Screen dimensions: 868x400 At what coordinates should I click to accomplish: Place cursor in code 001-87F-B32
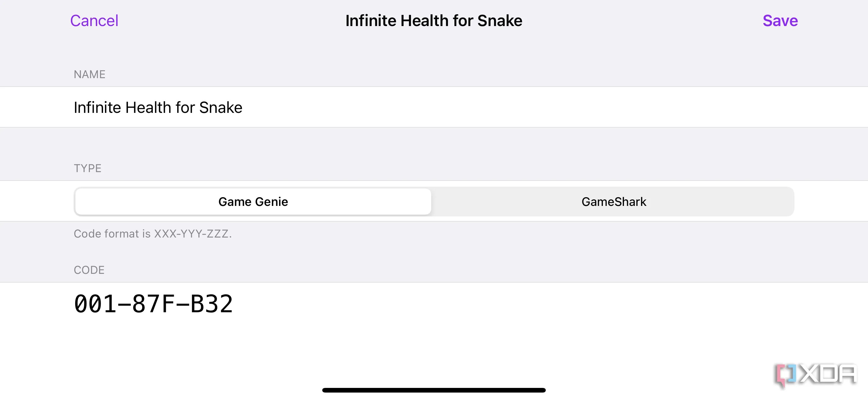coord(154,304)
